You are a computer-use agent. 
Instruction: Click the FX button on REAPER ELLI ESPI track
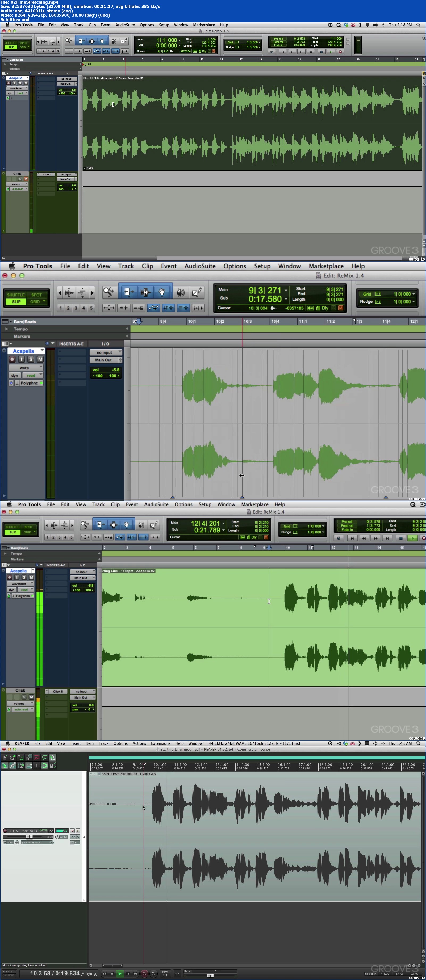pyautogui.click(x=73, y=837)
